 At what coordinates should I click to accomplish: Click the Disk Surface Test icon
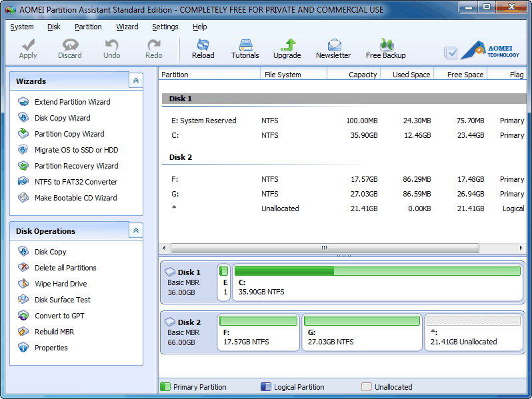click(x=23, y=299)
